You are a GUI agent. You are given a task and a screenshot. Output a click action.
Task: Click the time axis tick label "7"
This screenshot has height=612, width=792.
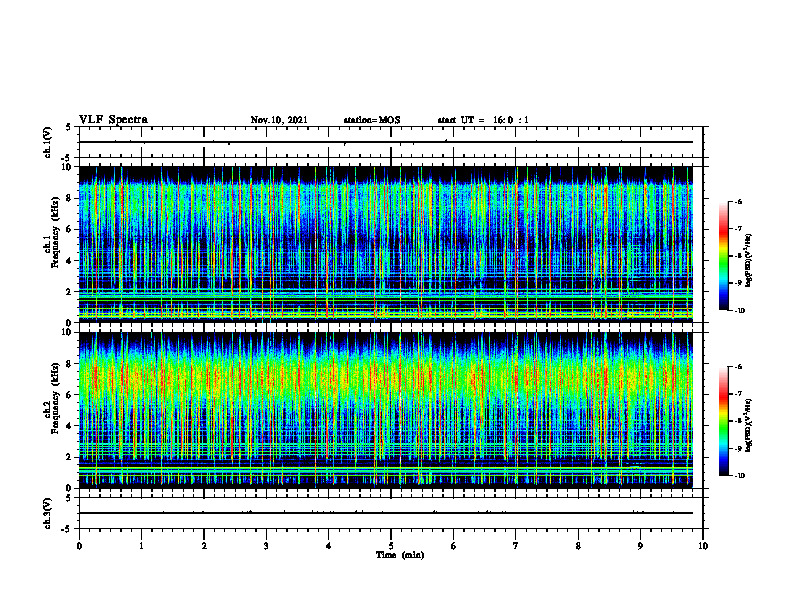click(x=516, y=546)
